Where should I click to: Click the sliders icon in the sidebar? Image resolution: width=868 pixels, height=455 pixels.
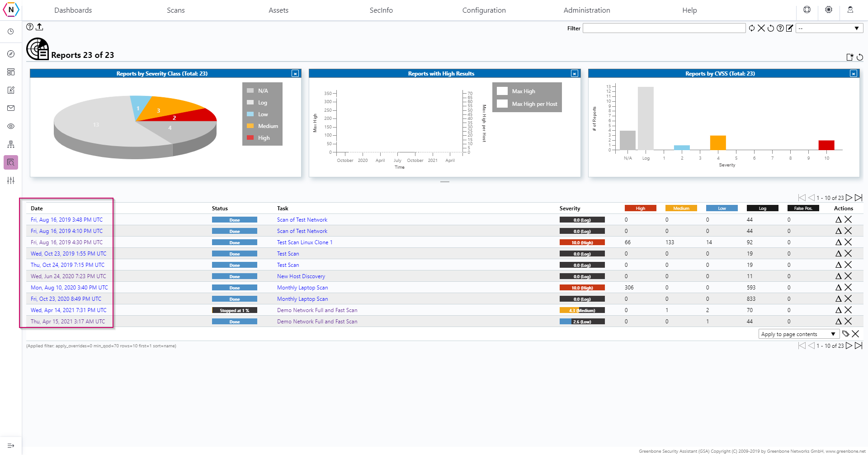pyautogui.click(x=11, y=180)
